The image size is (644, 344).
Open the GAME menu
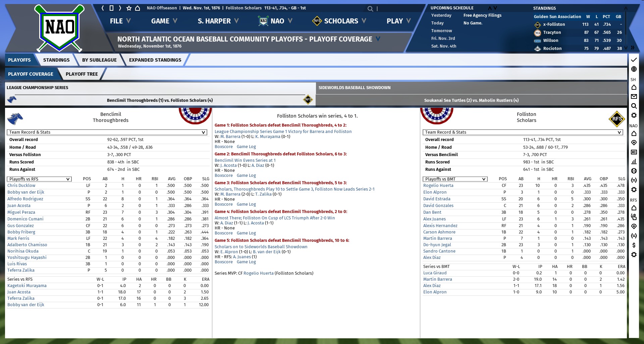point(164,21)
